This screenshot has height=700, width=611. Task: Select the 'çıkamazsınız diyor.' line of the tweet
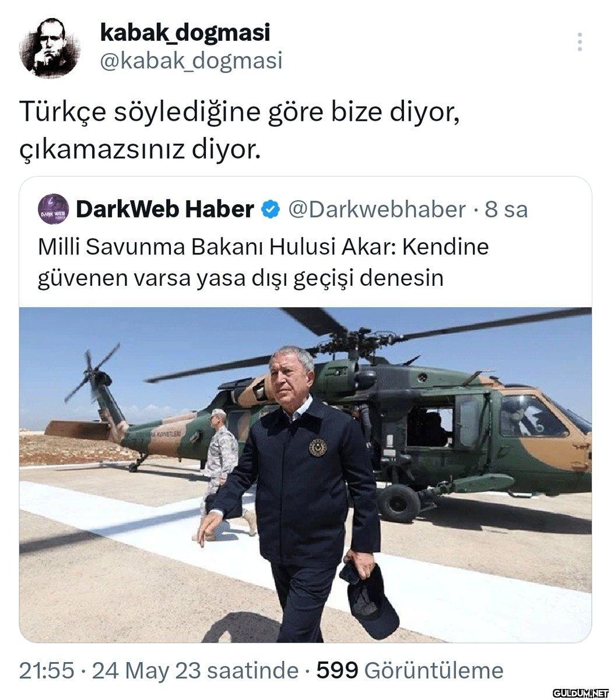[x=139, y=152]
